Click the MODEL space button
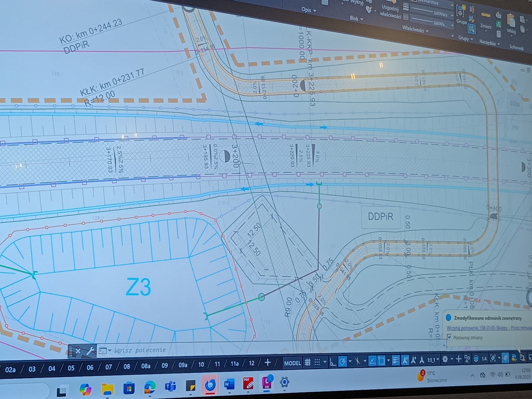Screen dimensions: 532x399 point(292,363)
